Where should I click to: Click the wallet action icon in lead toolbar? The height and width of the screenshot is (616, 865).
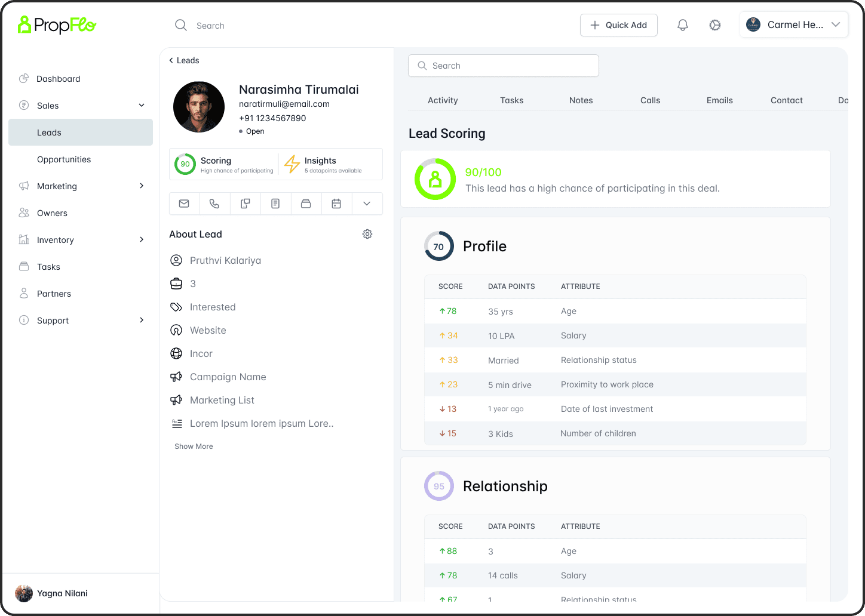(306, 204)
